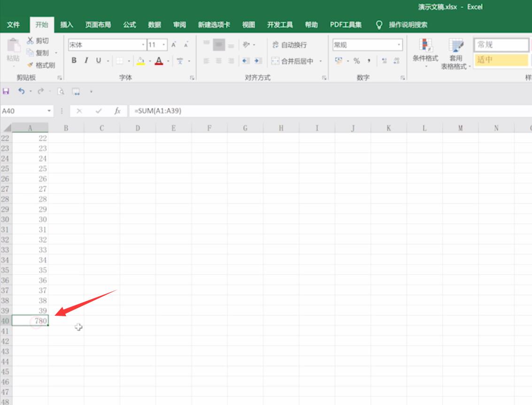Select the column A header
Image resolution: width=532 pixels, height=405 pixels.
coord(30,128)
